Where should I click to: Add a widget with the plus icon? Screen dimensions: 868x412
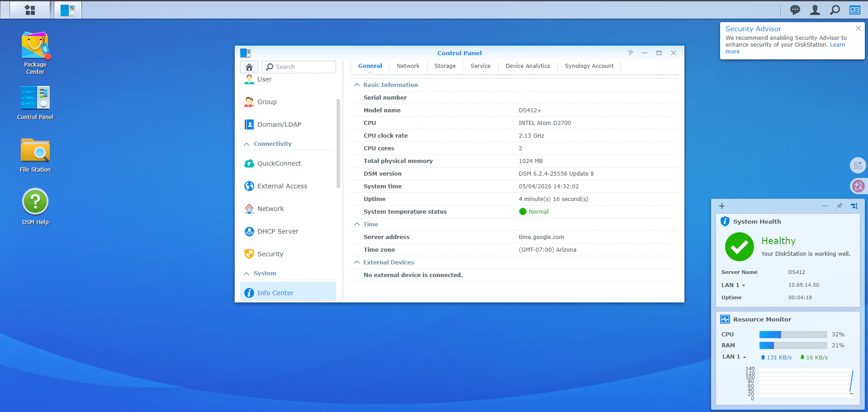[x=722, y=206]
